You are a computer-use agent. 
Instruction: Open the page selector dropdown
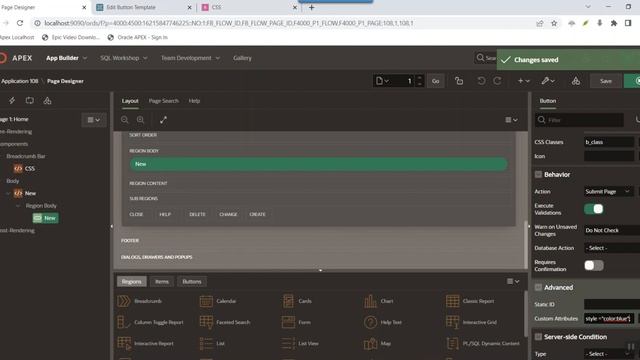point(382,81)
